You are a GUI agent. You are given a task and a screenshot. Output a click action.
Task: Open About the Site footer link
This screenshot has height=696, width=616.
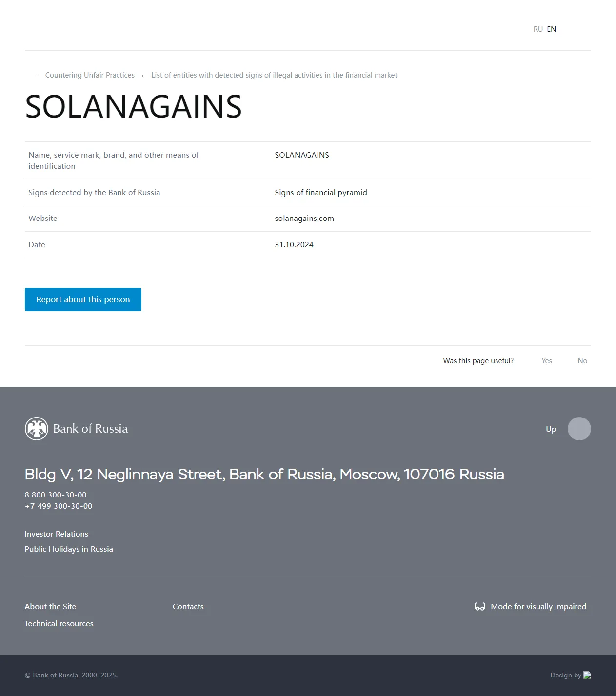click(50, 607)
